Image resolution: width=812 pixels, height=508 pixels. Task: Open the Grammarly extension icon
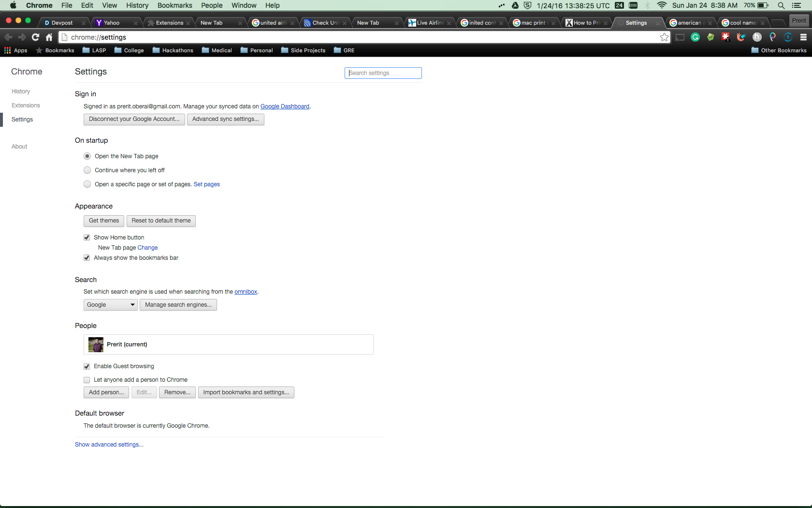[x=696, y=37]
